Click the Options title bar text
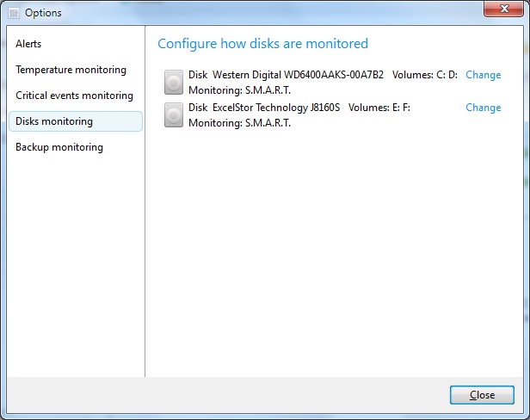Screen dimensions: 530x420 (x=43, y=13)
